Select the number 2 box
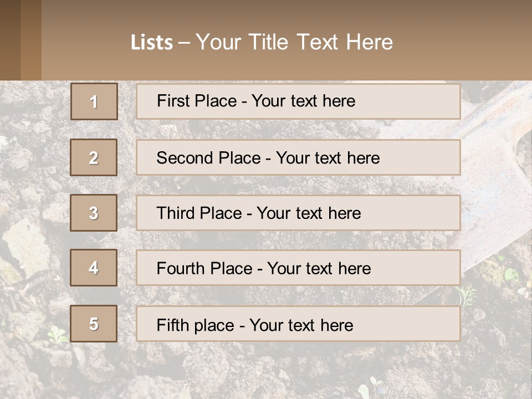 coord(94,157)
